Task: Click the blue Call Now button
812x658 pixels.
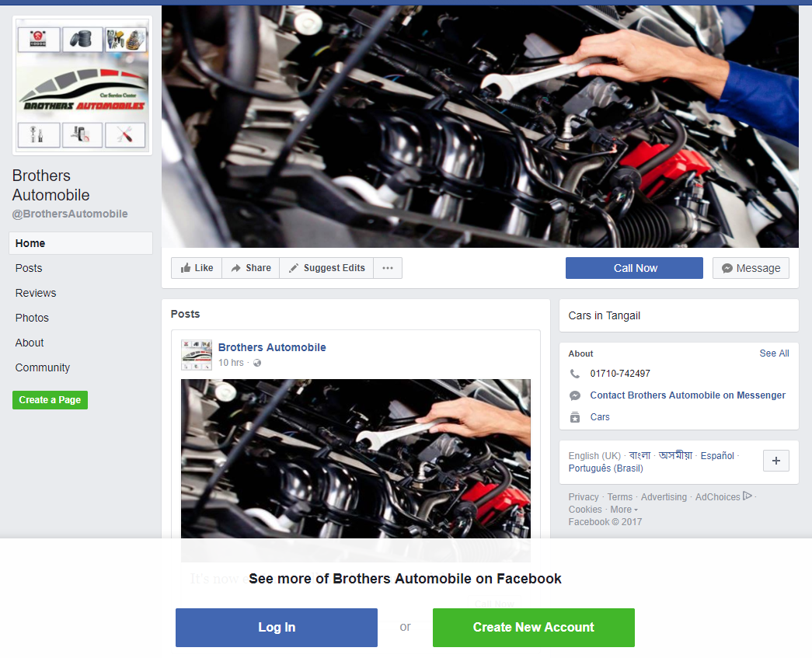Action: pos(634,268)
